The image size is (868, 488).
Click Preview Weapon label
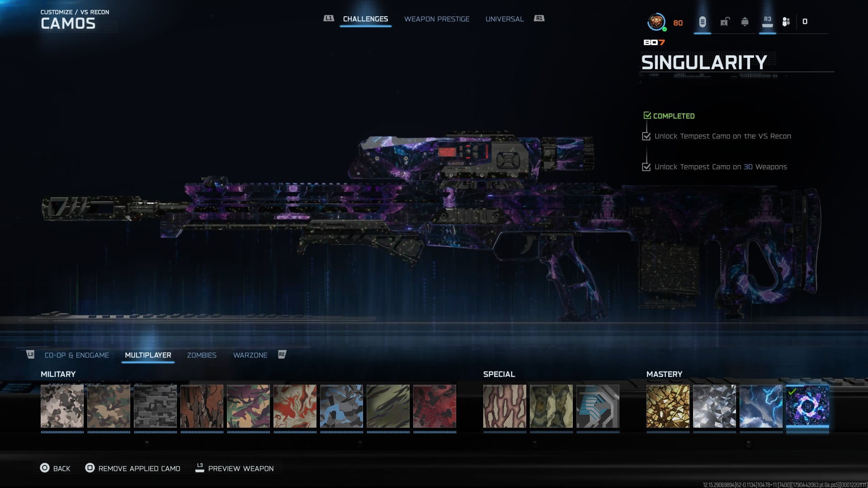click(x=241, y=469)
